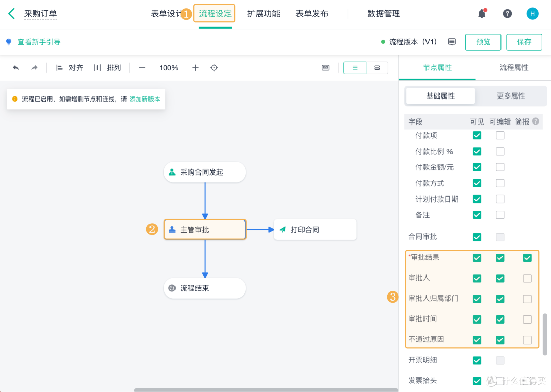Open the version notes icon next to V1
The image size is (551, 392).
pyautogui.click(x=452, y=42)
